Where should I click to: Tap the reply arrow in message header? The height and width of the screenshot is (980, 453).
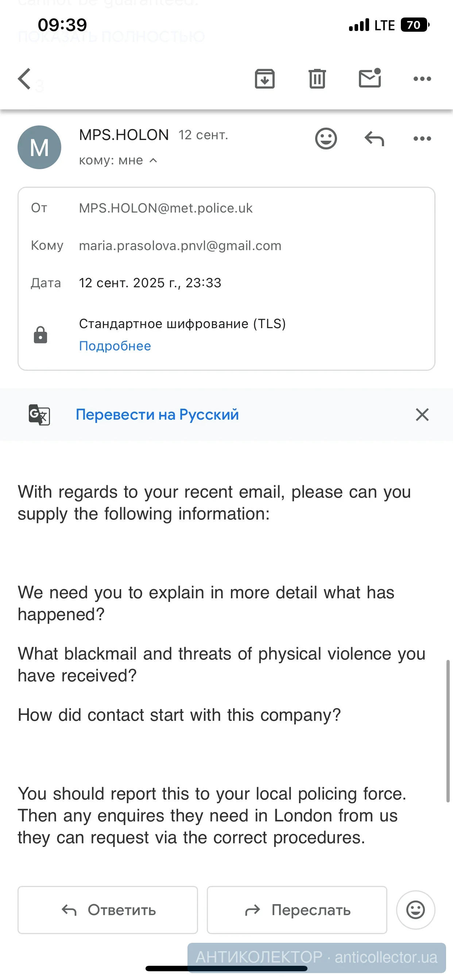point(374,139)
